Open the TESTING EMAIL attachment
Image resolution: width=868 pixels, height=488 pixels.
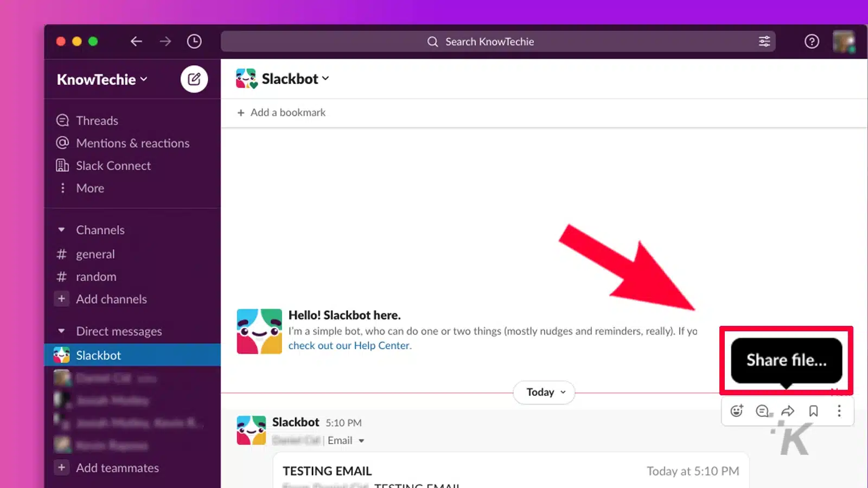tap(510, 471)
